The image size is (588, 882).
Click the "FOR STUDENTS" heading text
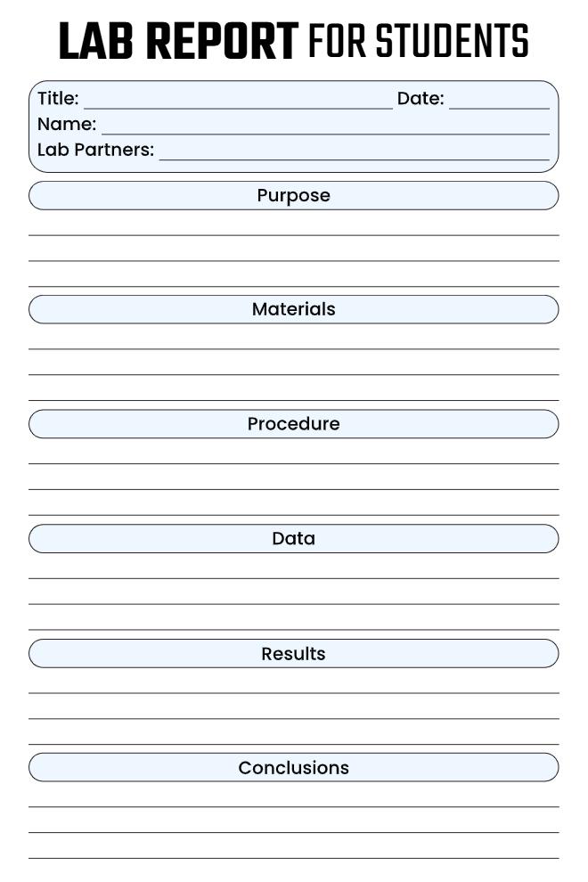[x=419, y=42]
